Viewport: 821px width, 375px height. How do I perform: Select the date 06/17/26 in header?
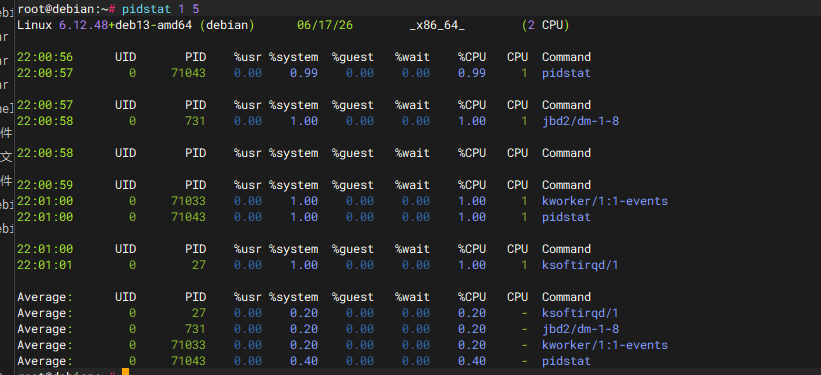click(324, 25)
